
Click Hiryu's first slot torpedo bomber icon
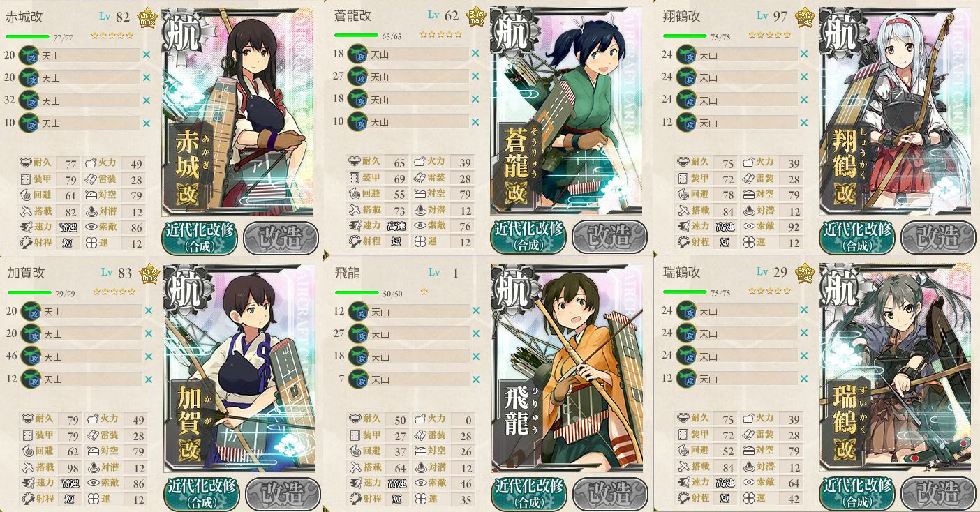(358, 311)
